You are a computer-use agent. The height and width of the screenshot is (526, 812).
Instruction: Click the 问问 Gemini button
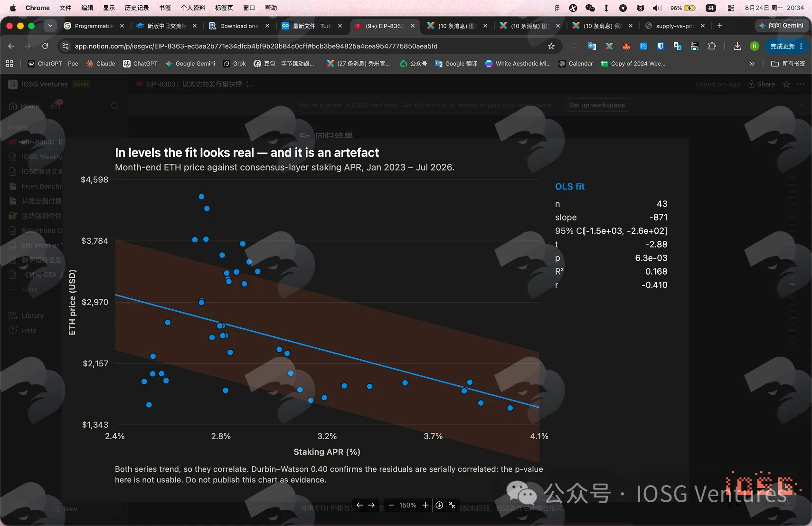click(x=782, y=26)
